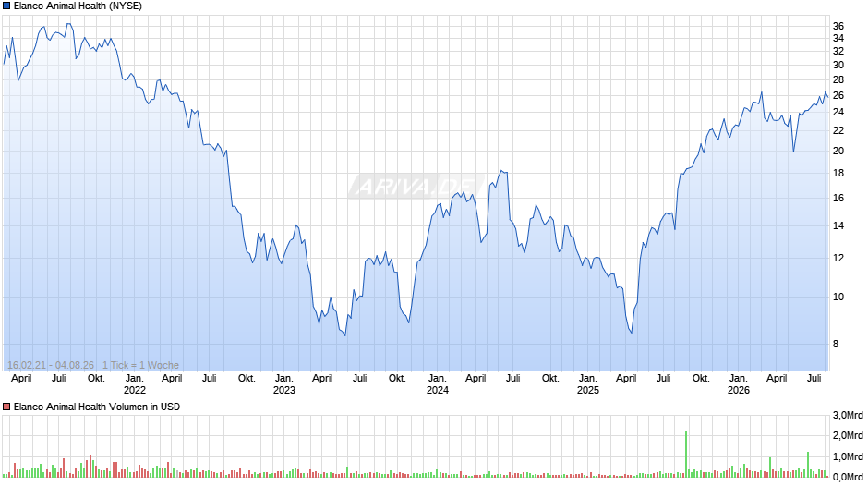The image size is (868, 486).
Task: Click the volume axis label 0,0Mrd
Action: tap(848, 477)
